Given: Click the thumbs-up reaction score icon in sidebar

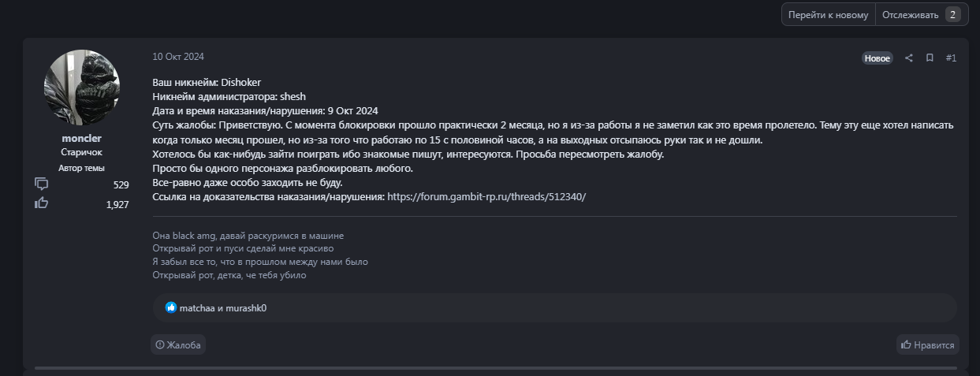Looking at the screenshot, I should click(42, 203).
